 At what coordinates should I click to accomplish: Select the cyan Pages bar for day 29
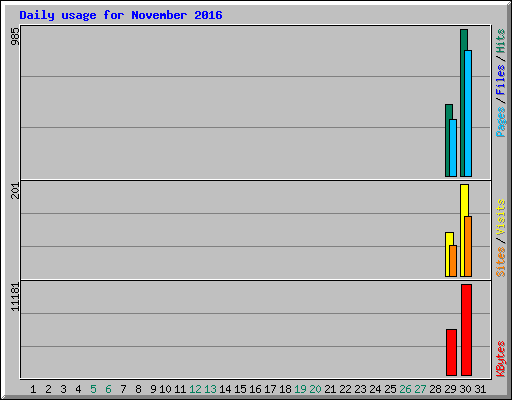pos(453,148)
